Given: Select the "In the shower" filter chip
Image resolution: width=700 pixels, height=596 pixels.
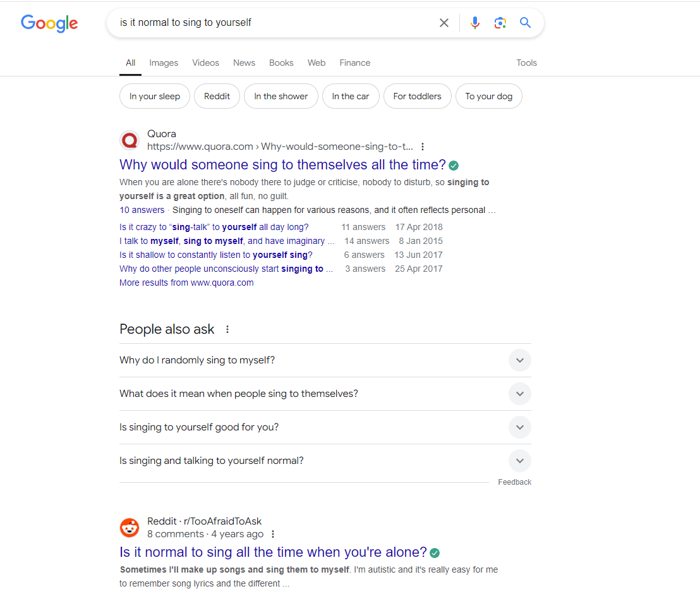Looking at the screenshot, I should click(281, 96).
